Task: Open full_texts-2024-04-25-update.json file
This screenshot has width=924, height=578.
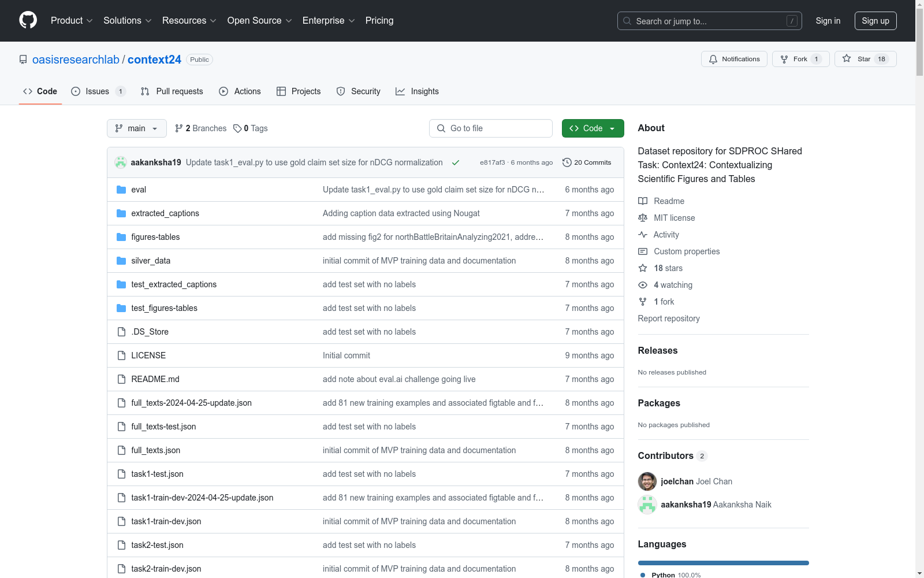Action: pyautogui.click(x=191, y=403)
